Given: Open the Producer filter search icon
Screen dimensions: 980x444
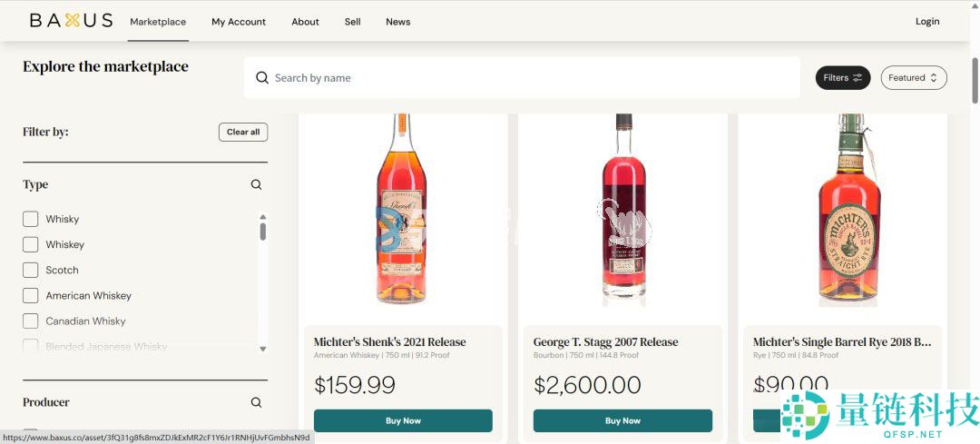Looking at the screenshot, I should coord(256,402).
